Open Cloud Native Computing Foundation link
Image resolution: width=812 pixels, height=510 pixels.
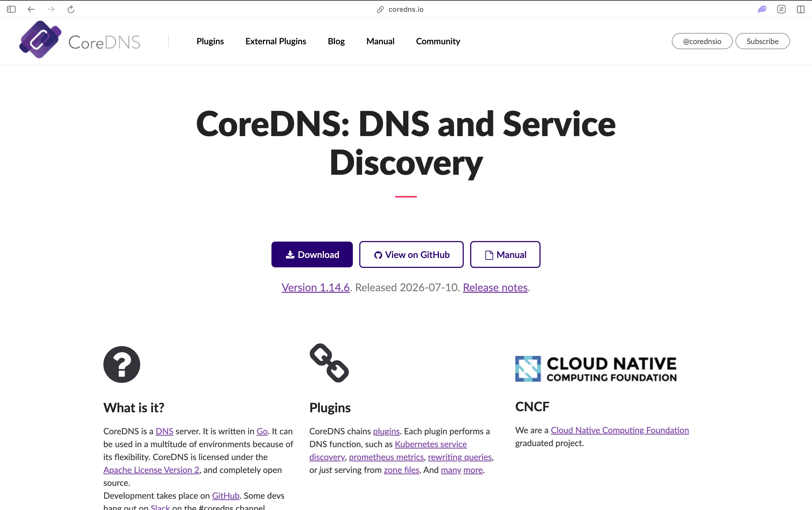pyautogui.click(x=620, y=430)
